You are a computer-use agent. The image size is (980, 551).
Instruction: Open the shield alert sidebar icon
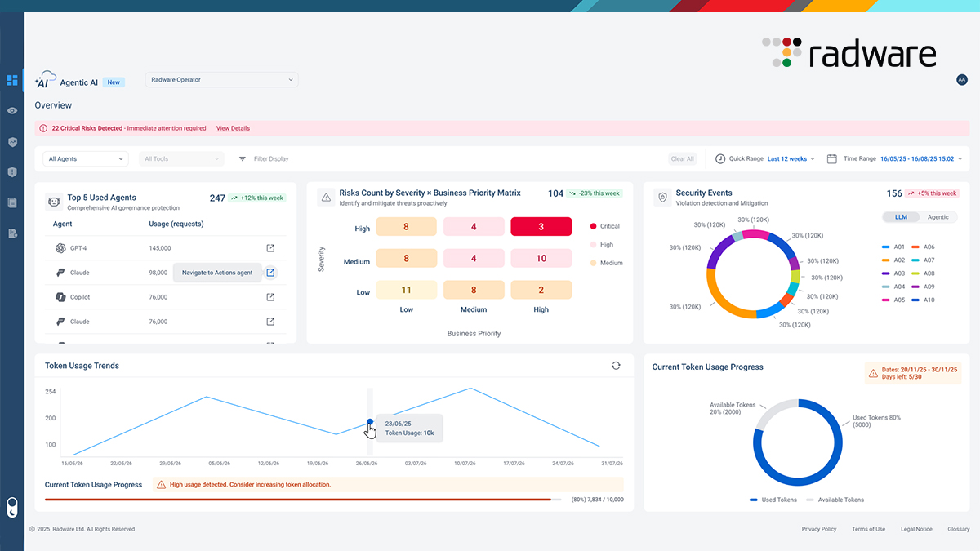(12, 171)
